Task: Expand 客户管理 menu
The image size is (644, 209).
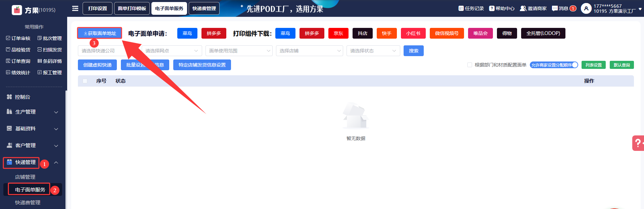Action: 33,145
